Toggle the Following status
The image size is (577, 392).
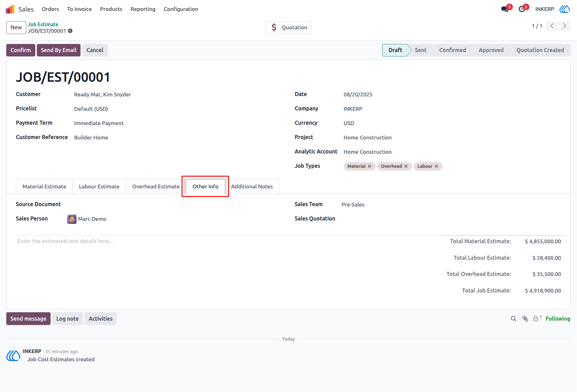coord(558,319)
